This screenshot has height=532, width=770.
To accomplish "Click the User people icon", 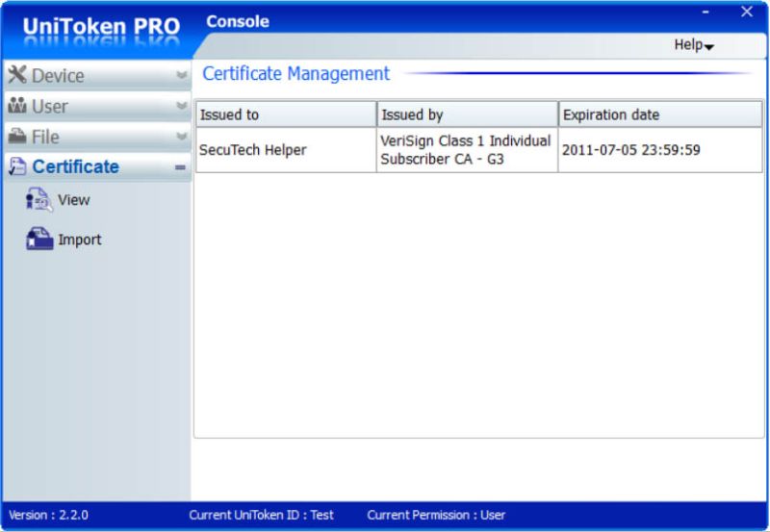I will (17, 106).
